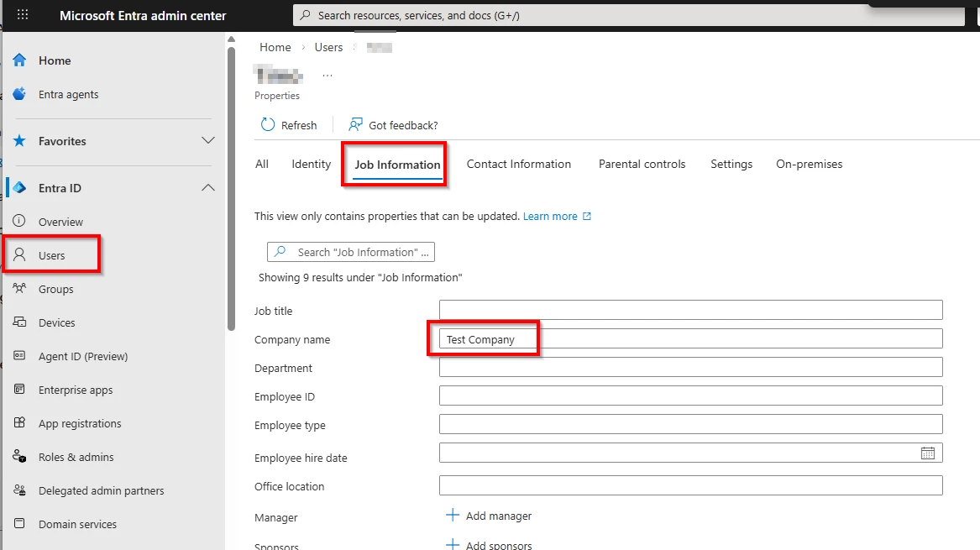
Task: Expand the Favorites section chevron
Action: [x=208, y=141]
